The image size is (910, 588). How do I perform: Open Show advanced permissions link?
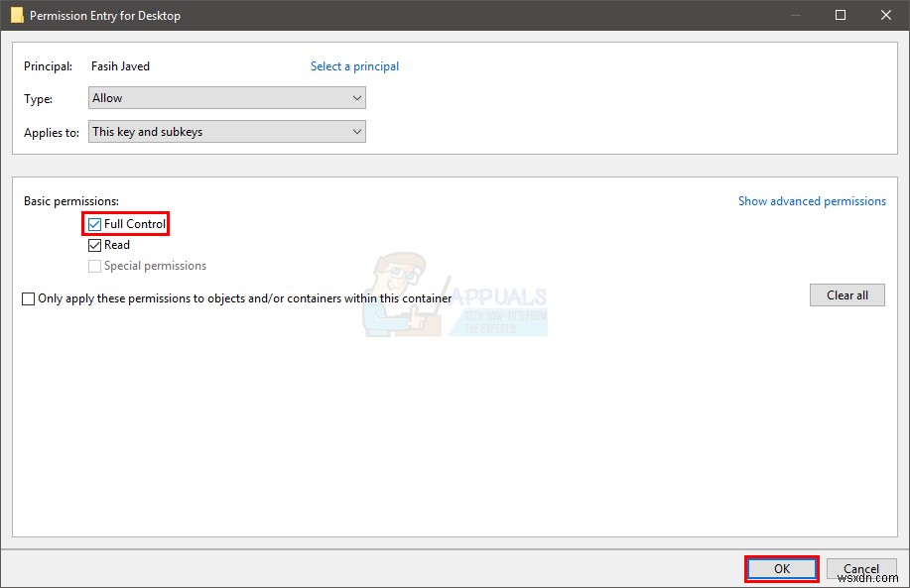(812, 201)
